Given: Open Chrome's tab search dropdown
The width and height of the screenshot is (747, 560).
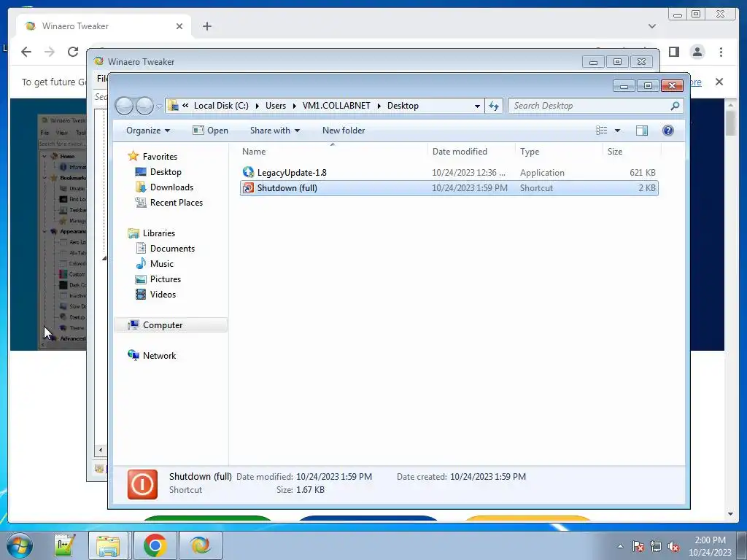Looking at the screenshot, I should (x=651, y=26).
